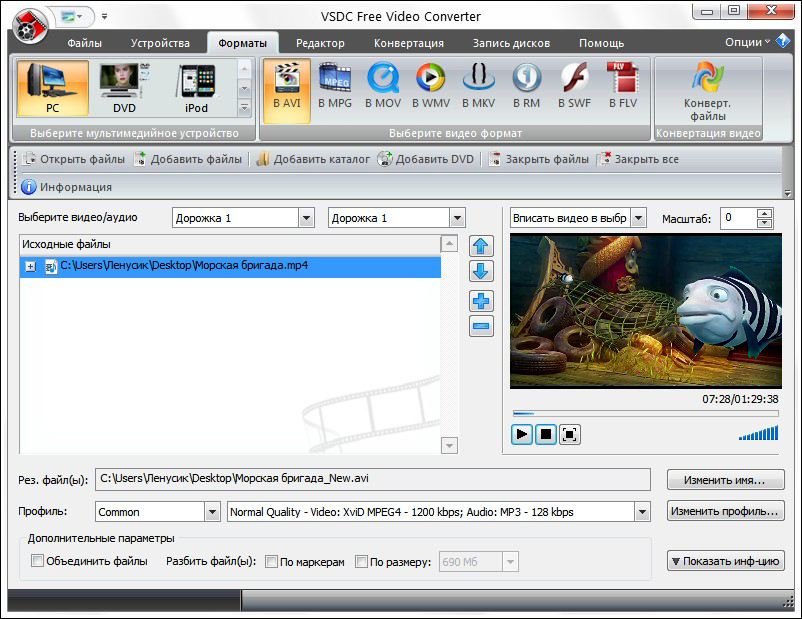Open the Редактор tab
The width and height of the screenshot is (802, 619).
pos(320,43)
